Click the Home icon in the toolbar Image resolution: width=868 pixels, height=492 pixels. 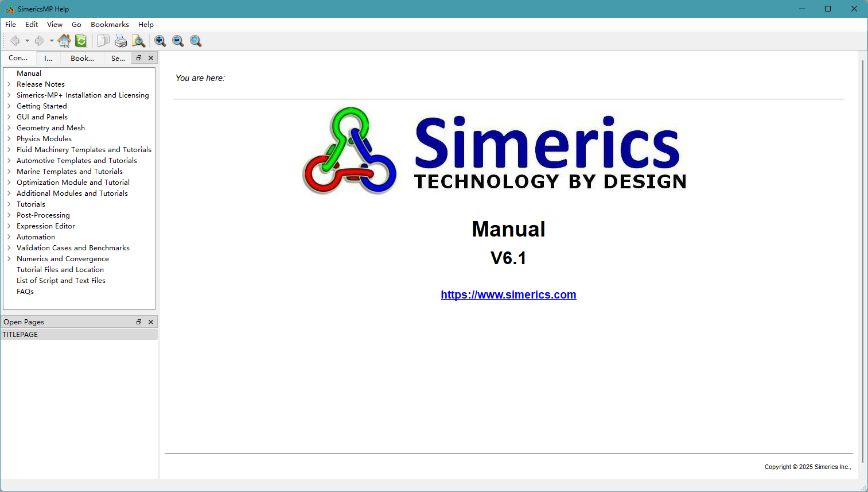click(x=64, y=41)
